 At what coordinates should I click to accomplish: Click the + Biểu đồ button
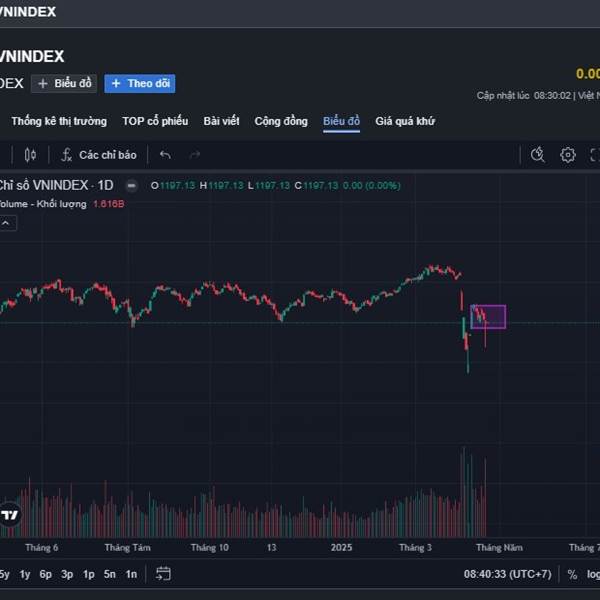[64, 83]
